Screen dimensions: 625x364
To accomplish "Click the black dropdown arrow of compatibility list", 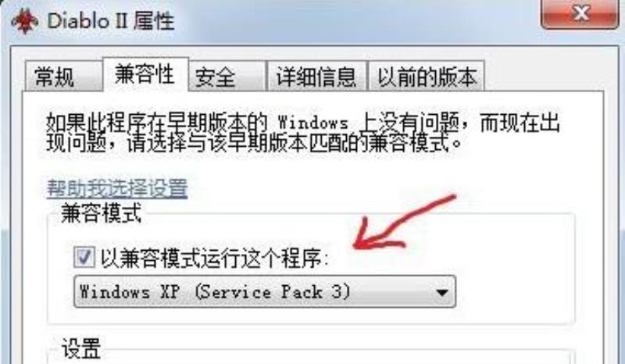I will (441, 293).
